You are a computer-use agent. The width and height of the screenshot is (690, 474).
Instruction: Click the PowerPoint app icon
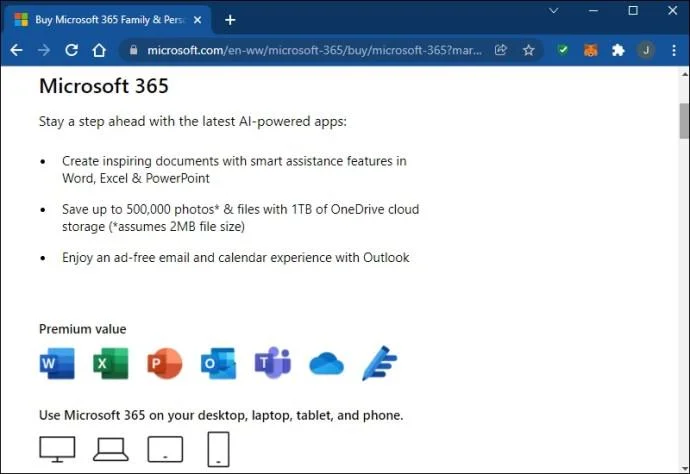click(165, 364)
